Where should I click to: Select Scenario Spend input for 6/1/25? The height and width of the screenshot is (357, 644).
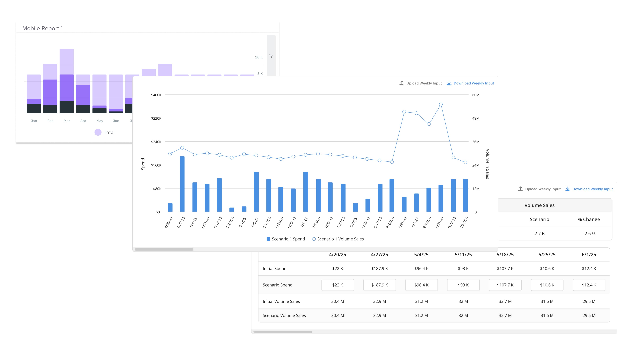coord(589,285)
